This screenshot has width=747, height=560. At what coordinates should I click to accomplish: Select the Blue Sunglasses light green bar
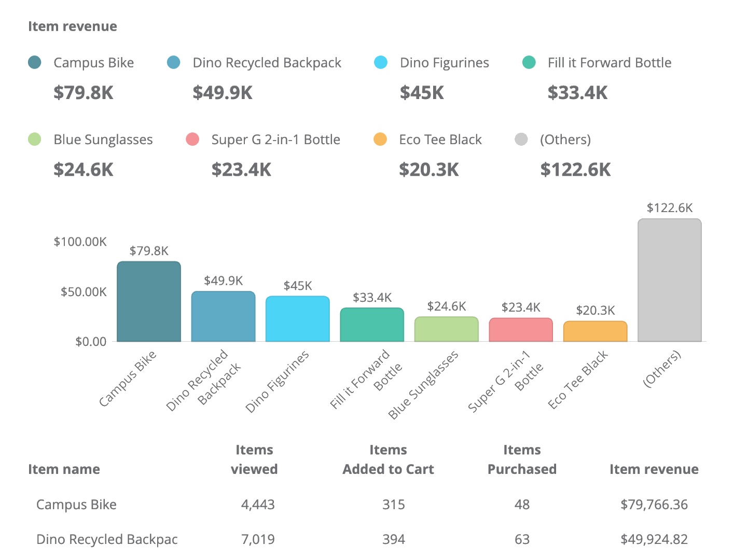point(447,329)
